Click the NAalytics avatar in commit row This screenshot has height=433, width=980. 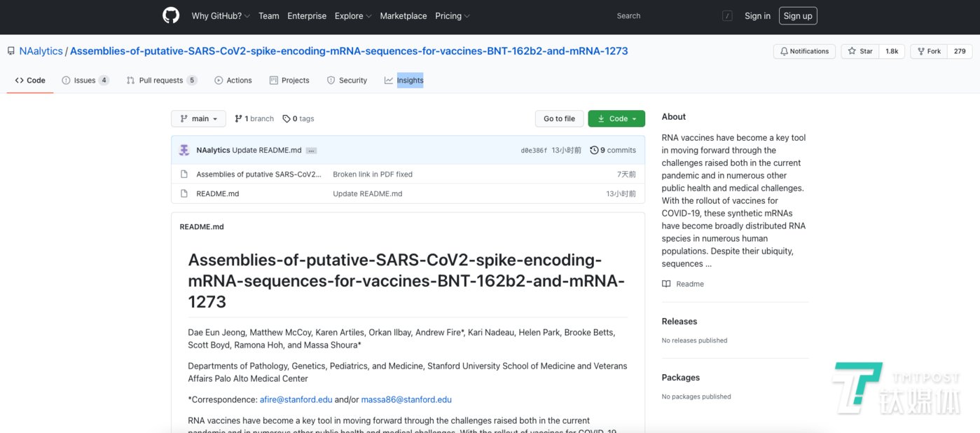point(184,150)
